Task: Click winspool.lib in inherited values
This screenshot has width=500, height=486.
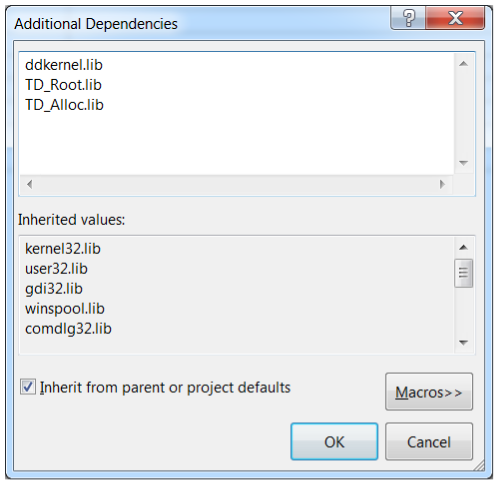Action: click(x=65, y=309)
